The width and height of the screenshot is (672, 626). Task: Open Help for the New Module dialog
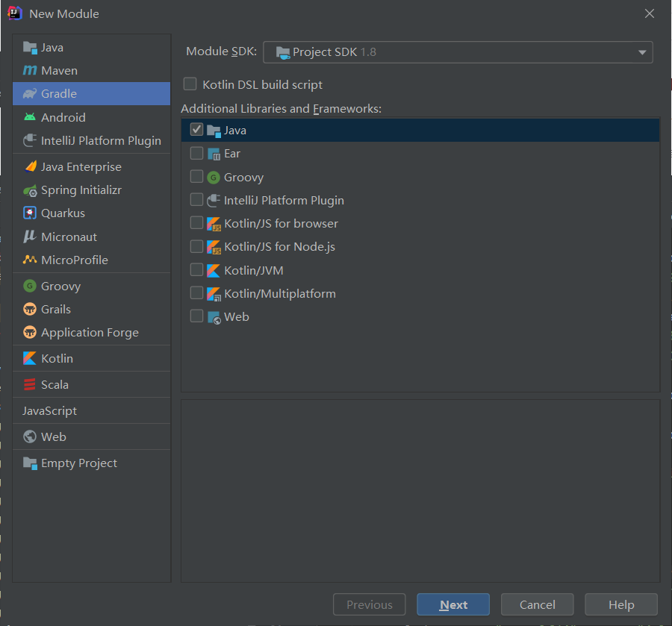point(621,604)
